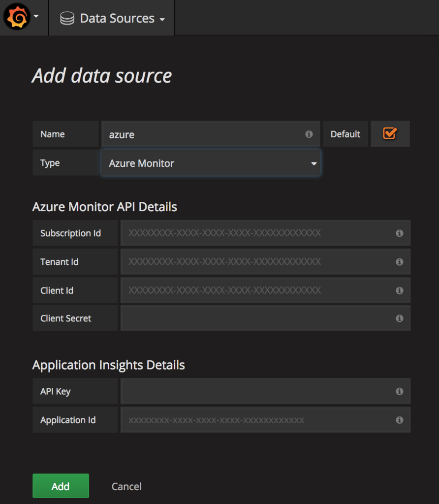Show info tooltip for Tenant Id
439x504 pixels.
pos(400,262)
